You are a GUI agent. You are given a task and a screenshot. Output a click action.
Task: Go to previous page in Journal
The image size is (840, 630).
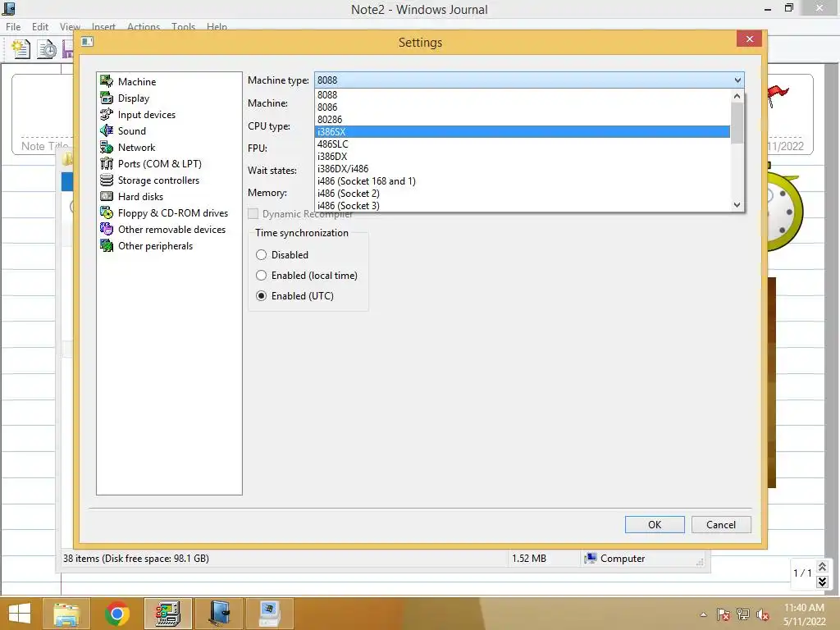click(x=822, y=566)
